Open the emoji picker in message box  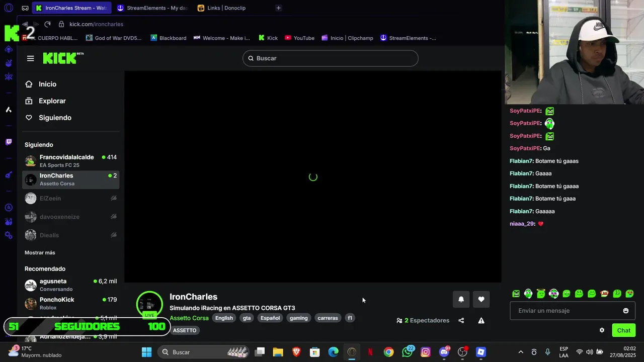click(626, 311)
